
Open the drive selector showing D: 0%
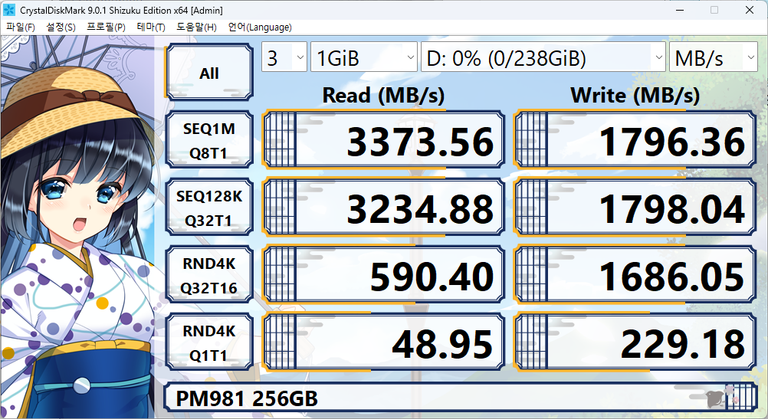(543, 58)
